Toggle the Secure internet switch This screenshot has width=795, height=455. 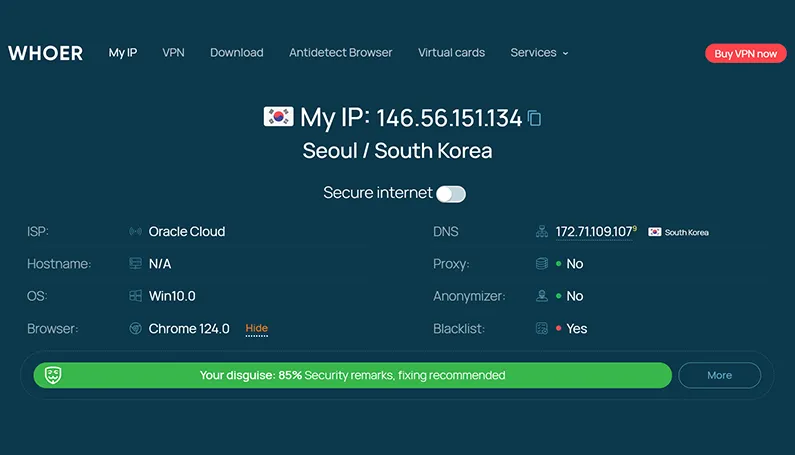[x=450, y=194]
